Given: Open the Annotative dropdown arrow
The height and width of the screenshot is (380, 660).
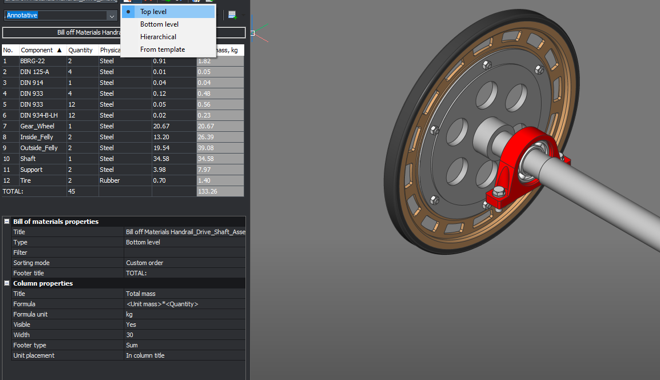Looking at the screenshot, I should 112,16.
